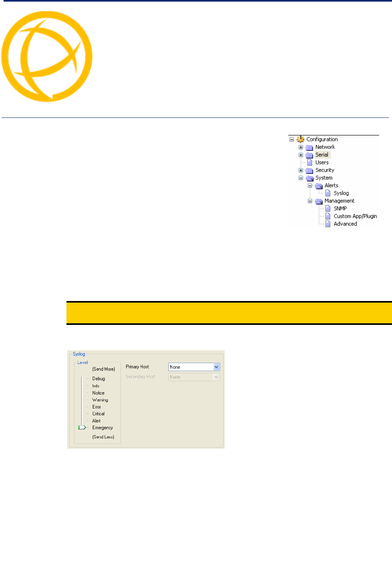Click the System open-folder icon
The height and width of the screenshot is (563, 392).
coord(310,178)
